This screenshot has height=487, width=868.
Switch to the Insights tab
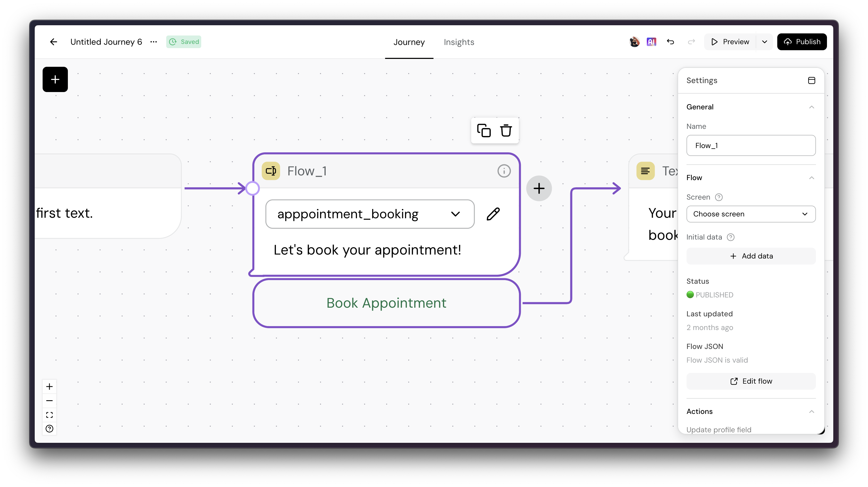pyautogui.click(x=459, y=42)
